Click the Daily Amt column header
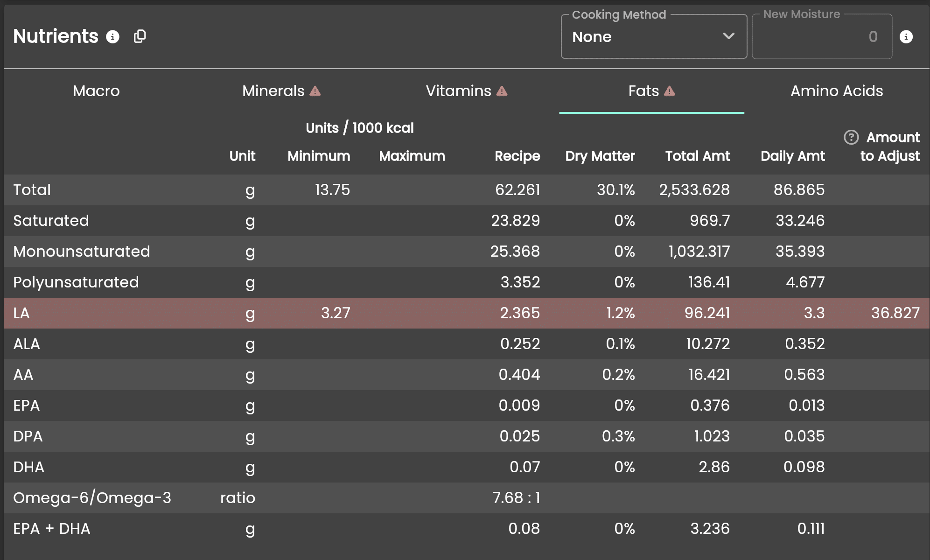 point(792,156)
